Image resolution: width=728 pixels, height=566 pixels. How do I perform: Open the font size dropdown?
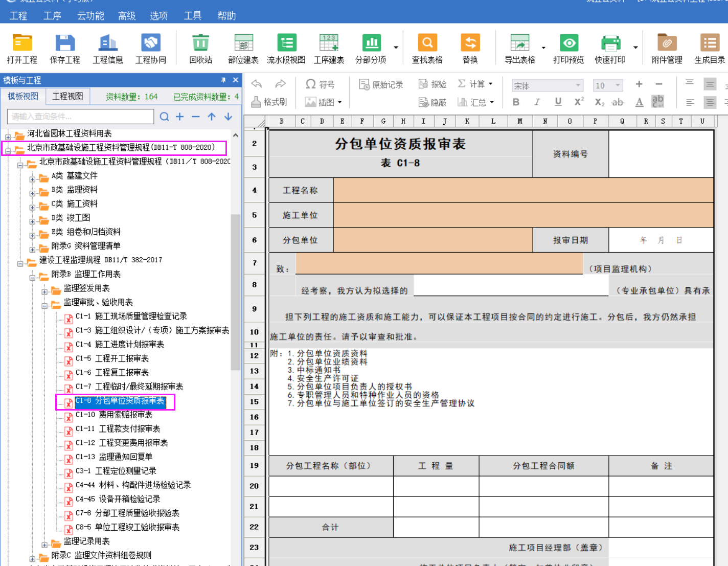pyautogui.click(x=618, y=85)
